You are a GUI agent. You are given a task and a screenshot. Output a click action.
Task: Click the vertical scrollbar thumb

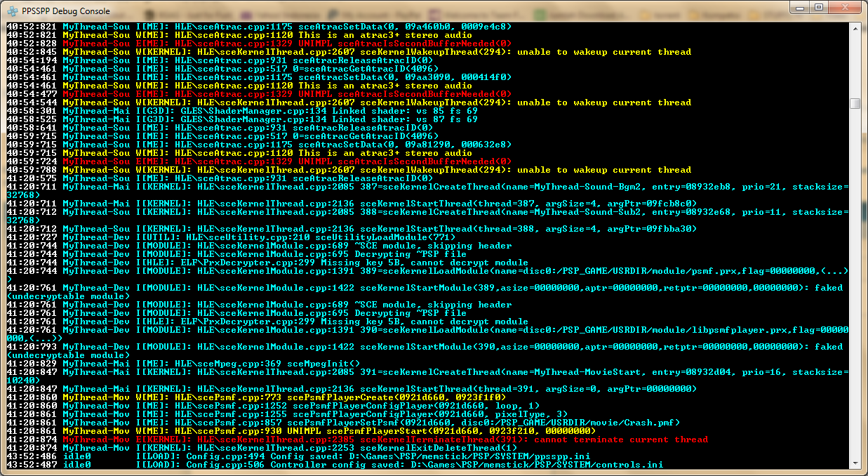(855, 104)
